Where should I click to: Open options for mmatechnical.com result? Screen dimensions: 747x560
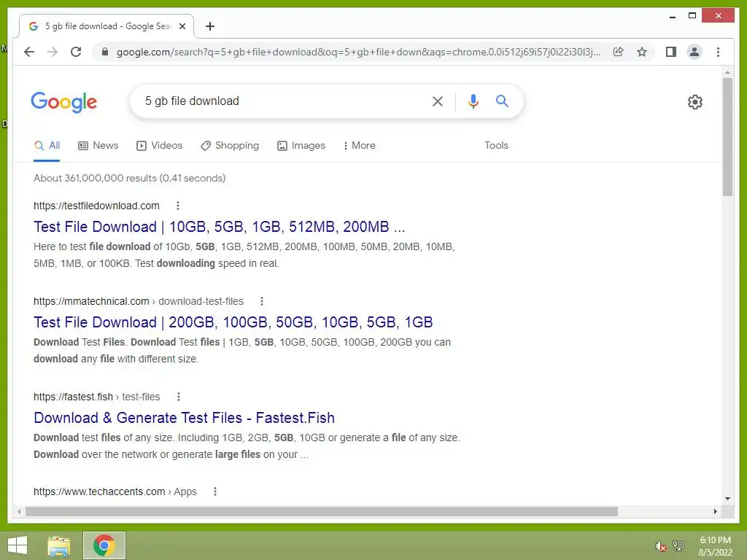click(x=262, y=301)
